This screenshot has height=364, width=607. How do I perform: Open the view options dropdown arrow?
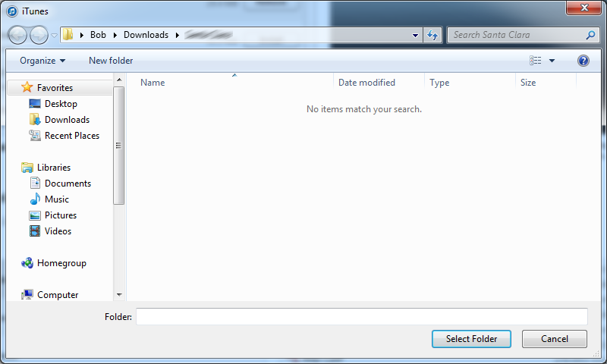click(x=552, y=61)
